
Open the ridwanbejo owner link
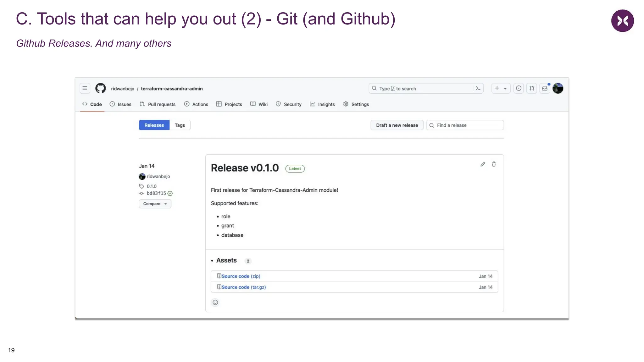pyautogui.click(x=123, y=89)
